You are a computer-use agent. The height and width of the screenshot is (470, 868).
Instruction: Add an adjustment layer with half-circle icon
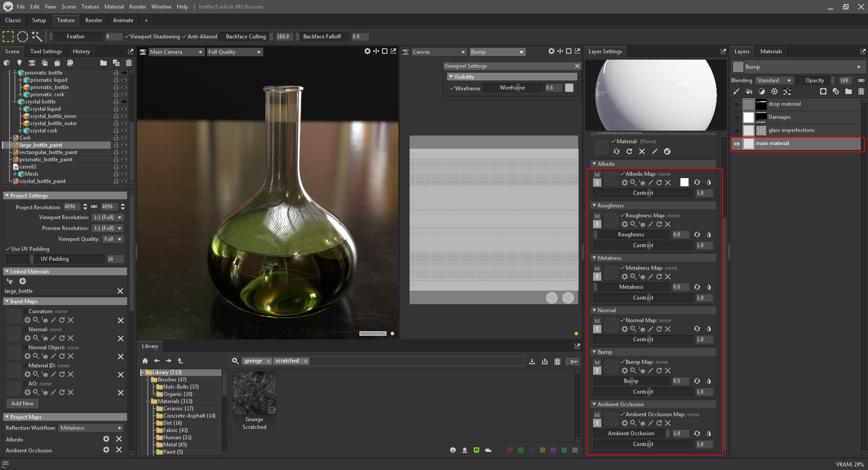click(x=762, y=91)
